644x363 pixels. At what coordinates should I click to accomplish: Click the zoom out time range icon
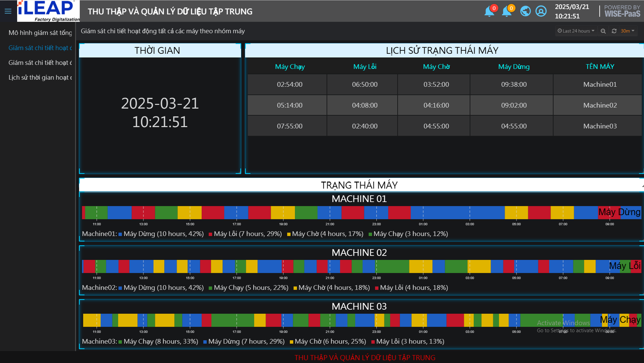[603, 31]
